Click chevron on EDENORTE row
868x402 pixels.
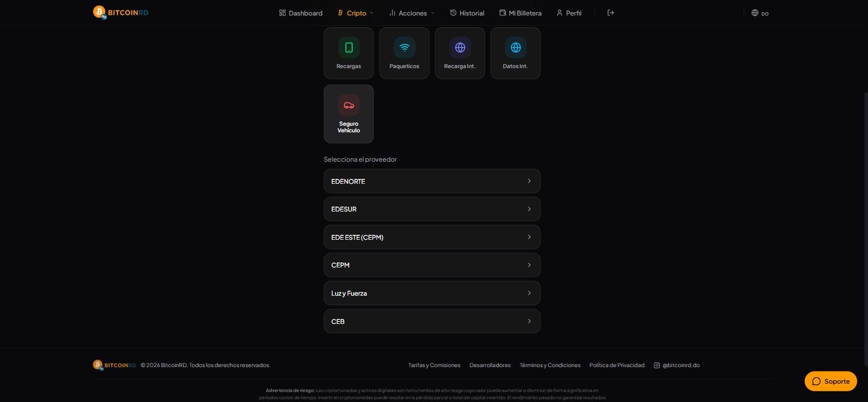pyautogui.click(x=529, y=181)
